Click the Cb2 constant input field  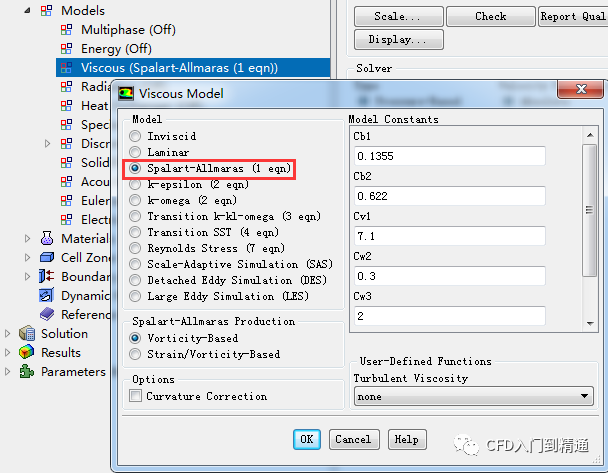point(449,196)
